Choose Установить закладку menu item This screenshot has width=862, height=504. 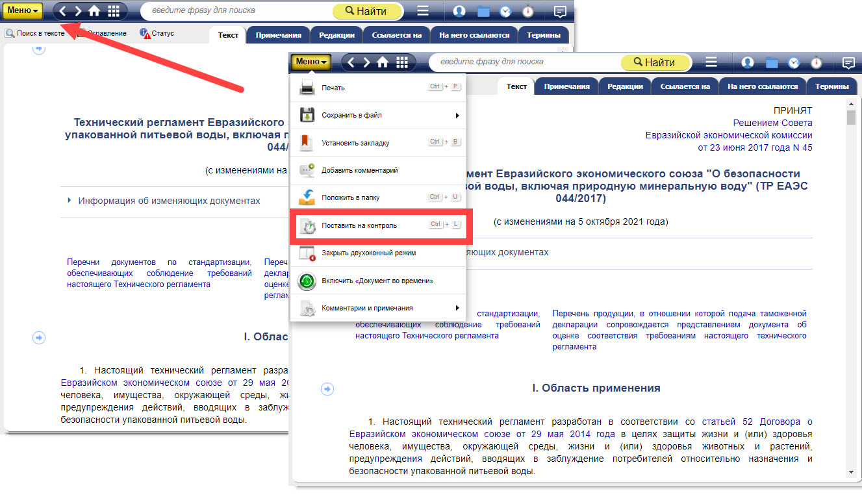click(378, 142)
